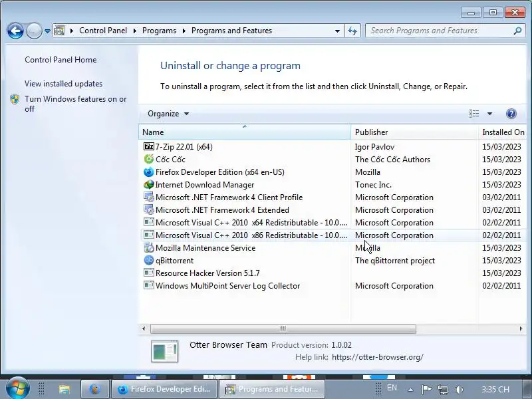Sort by the Name column header

pos(245,132)
